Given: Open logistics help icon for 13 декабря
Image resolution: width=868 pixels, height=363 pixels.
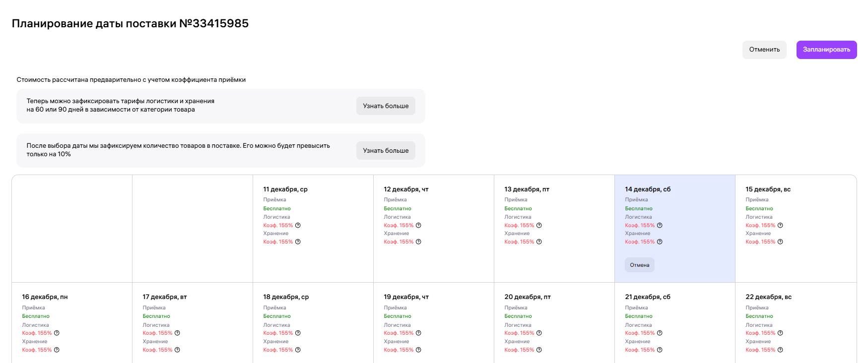Looking at the screenshot, I should coord(539,226).
